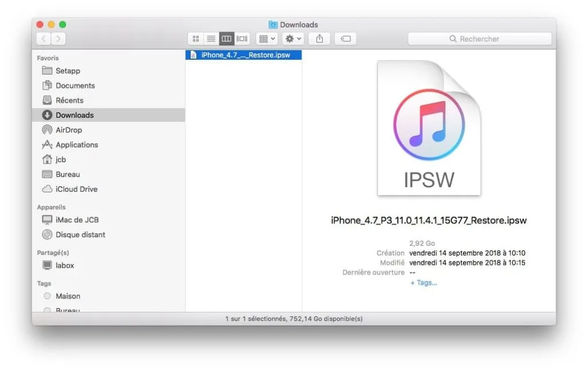
Task: Select the iPhone_4.7 Restore.ipsw file row
Action: [x=243, y=55]
